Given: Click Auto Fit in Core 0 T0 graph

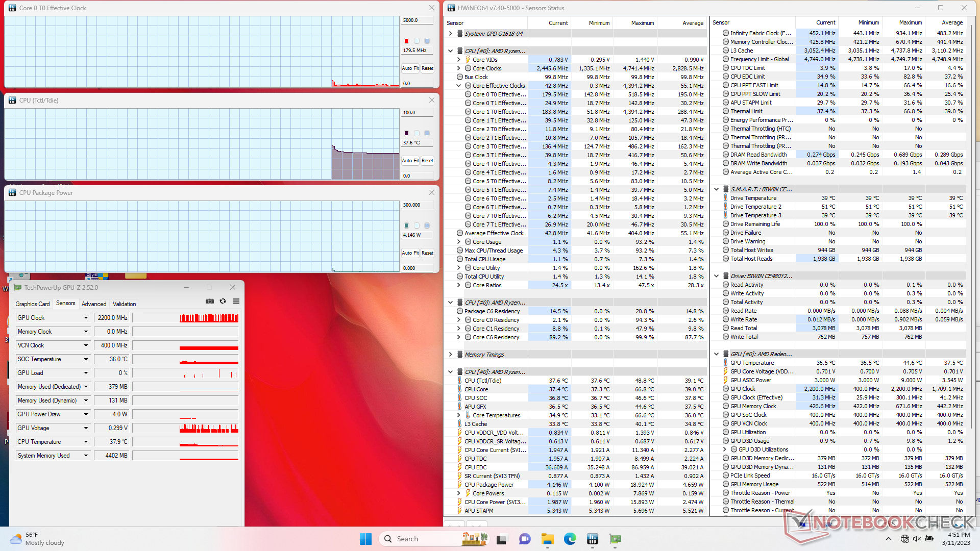Looking at the screenshot, I should [410, 68].
